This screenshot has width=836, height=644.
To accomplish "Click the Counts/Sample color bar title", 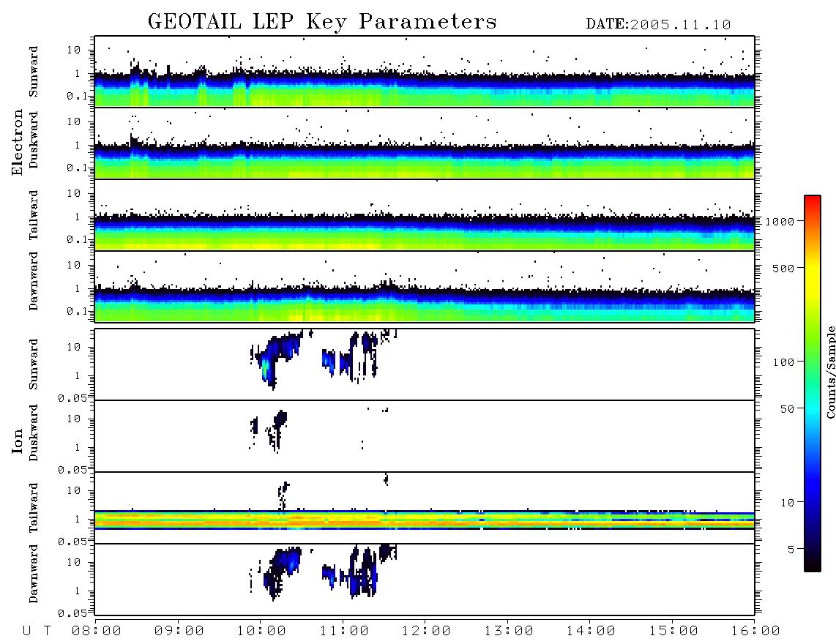I will click(831, 372).
